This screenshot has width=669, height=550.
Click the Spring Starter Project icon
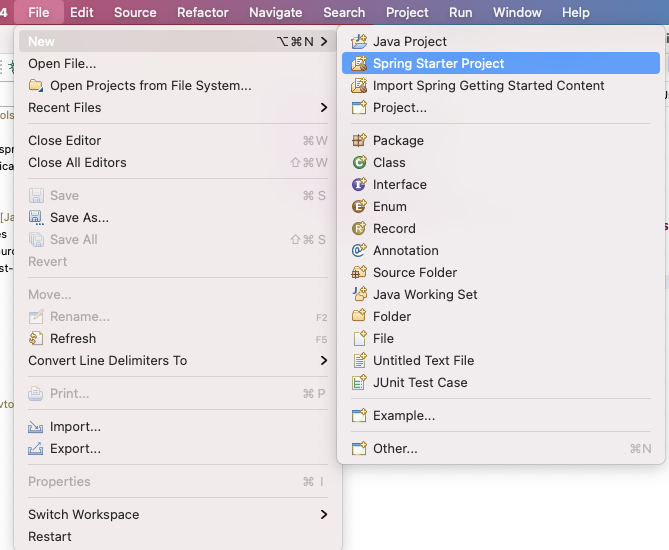pyautogui.click(x=359, y=63)
